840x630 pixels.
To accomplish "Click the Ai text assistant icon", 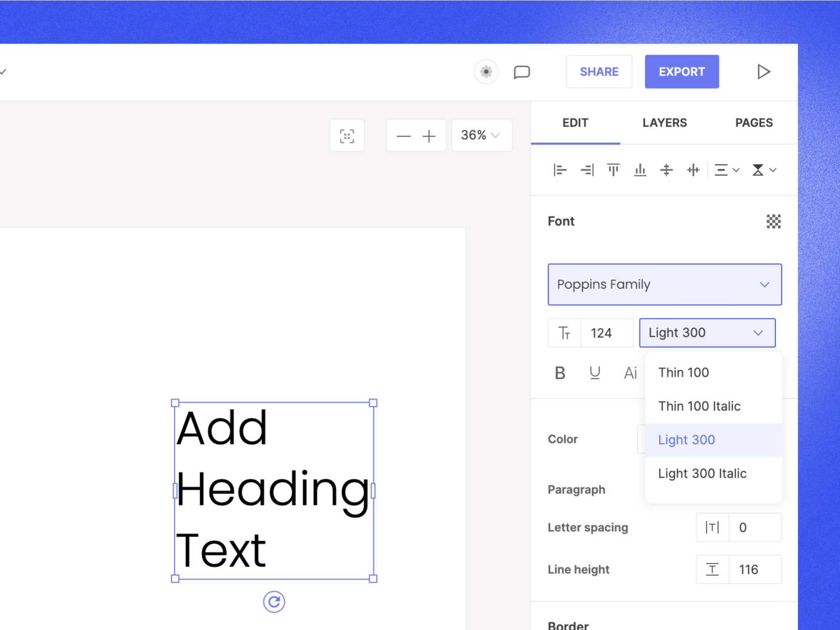I will pyautogui.click(x=630, y=373).
